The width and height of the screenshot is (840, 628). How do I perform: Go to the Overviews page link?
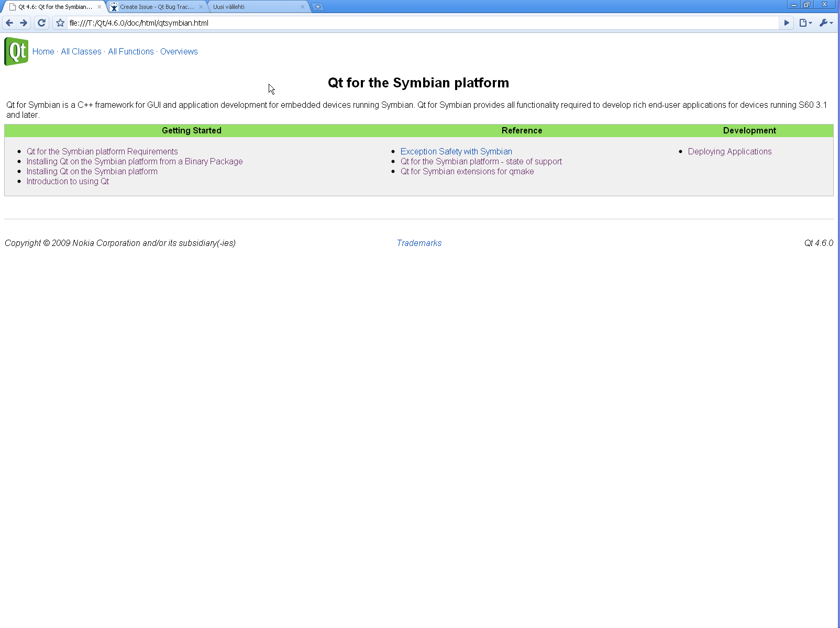(179, 51)
